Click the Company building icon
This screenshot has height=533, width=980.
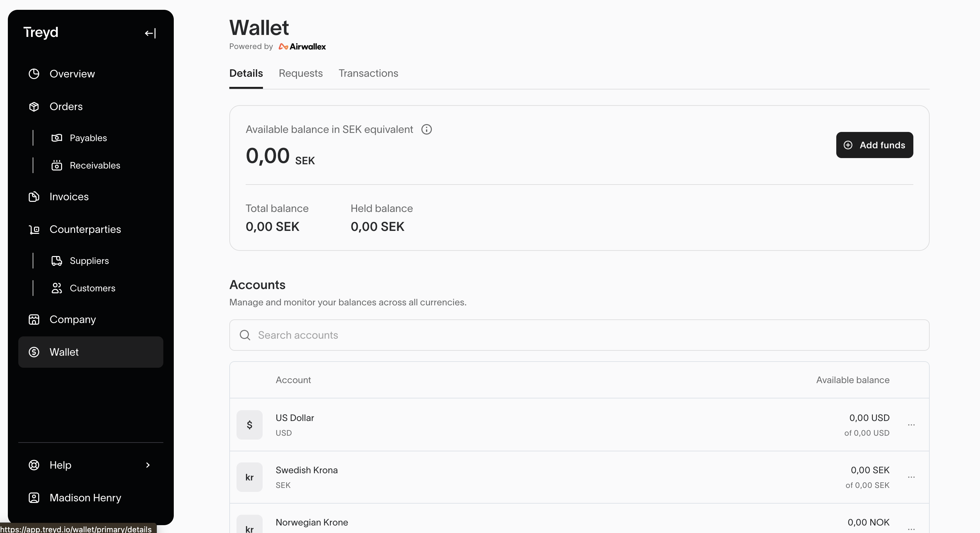[x=34, y=320]
